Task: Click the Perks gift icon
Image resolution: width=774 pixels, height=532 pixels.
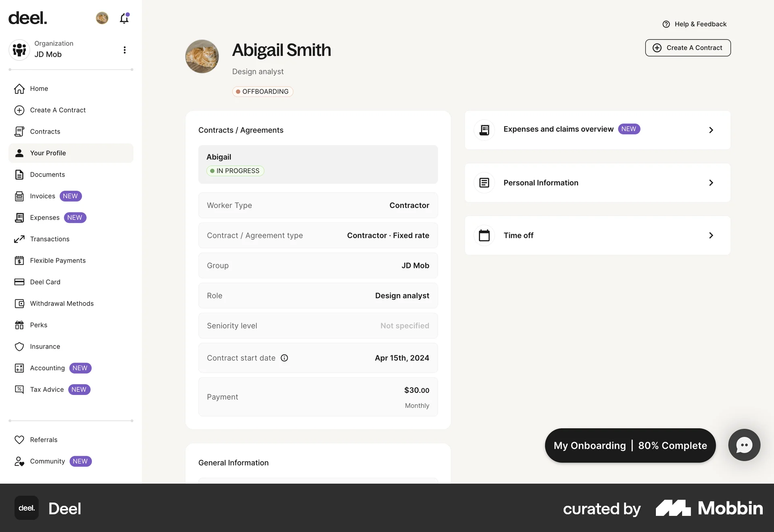Action: (x=19, y=325)
